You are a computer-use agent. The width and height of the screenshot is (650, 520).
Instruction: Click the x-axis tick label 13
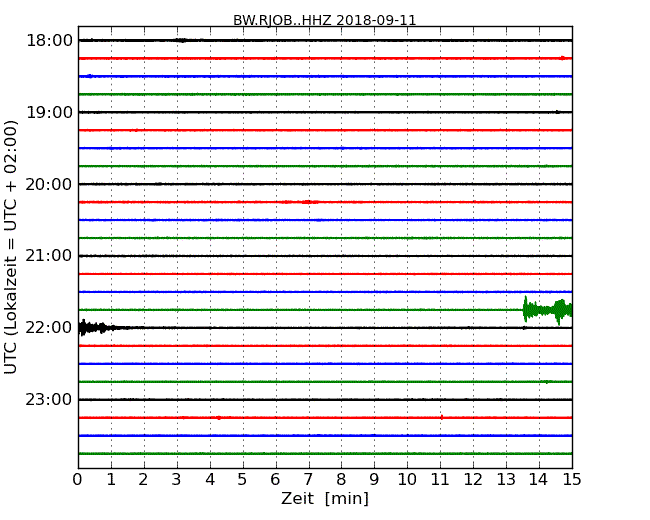coord(506,479)
